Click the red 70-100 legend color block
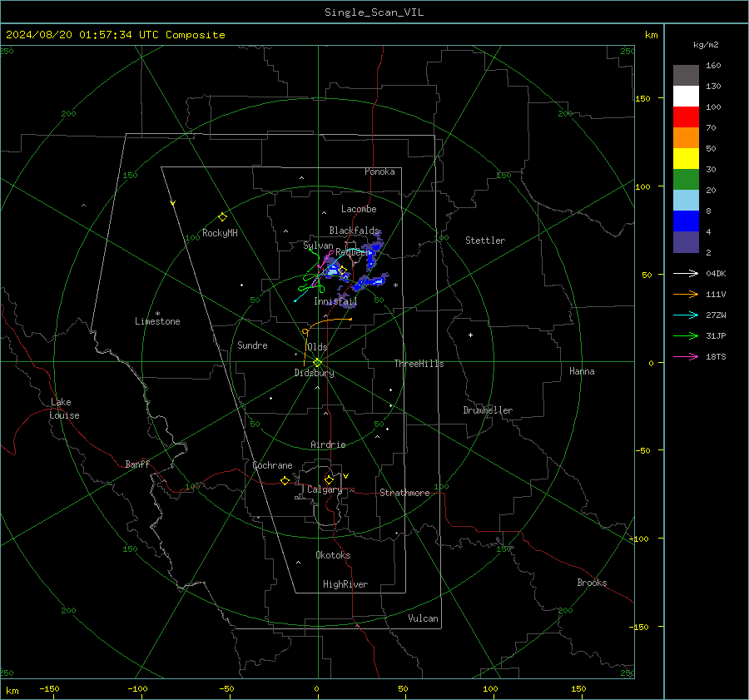The width and height of the screenshot is (749, 700). [686, 117]
